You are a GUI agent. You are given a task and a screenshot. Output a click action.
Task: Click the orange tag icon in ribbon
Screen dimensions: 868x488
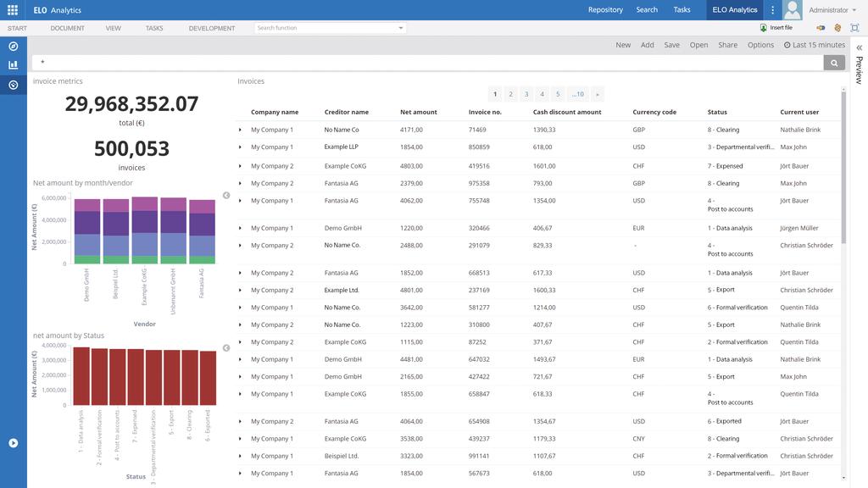coord(821,28)
